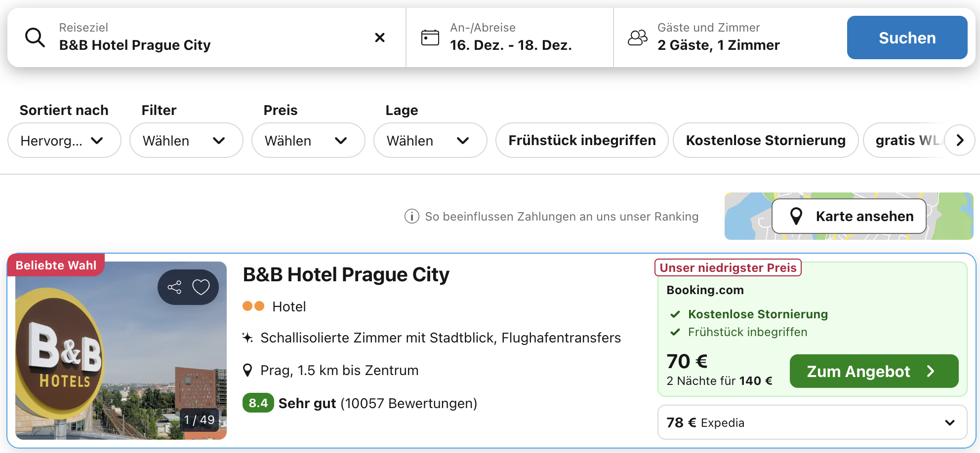Save hotel to favorites with heart icon
The width and height of the screenshot is (980, 453).
[201, 287]
